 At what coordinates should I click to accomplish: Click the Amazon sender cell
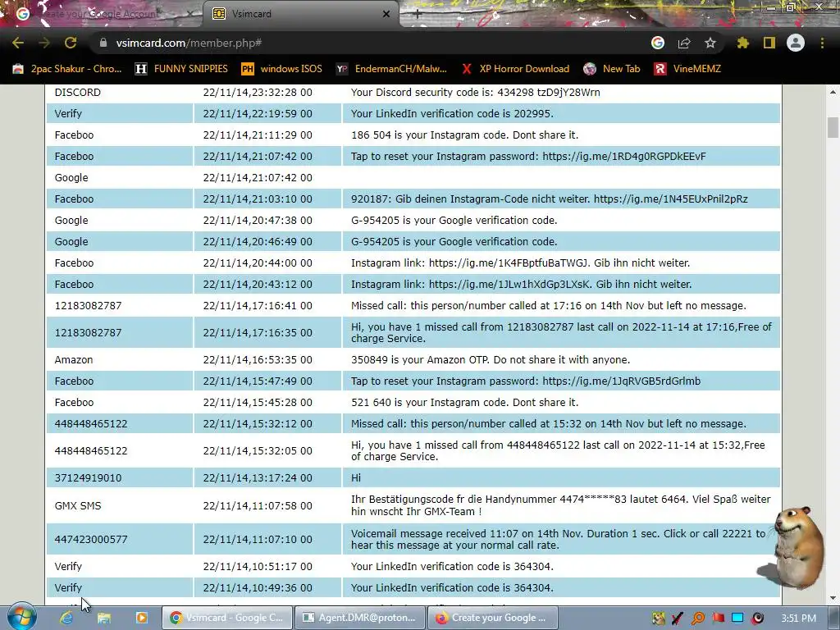pyautogui.click(x=120, y=359)
